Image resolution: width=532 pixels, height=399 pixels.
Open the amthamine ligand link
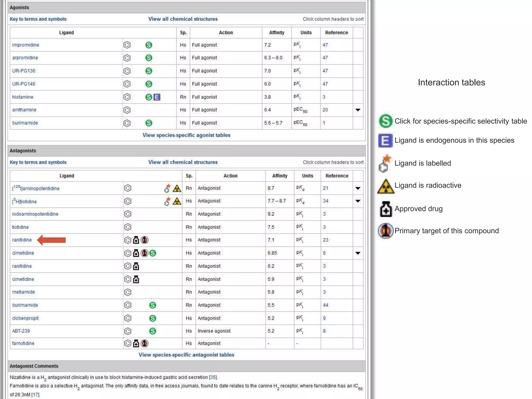(24, 110)
